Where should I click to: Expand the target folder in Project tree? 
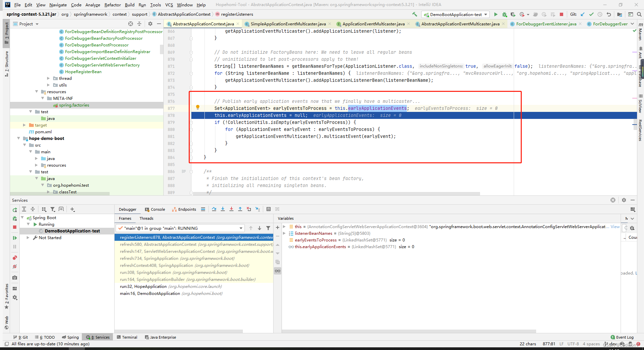tap(24, 125)
